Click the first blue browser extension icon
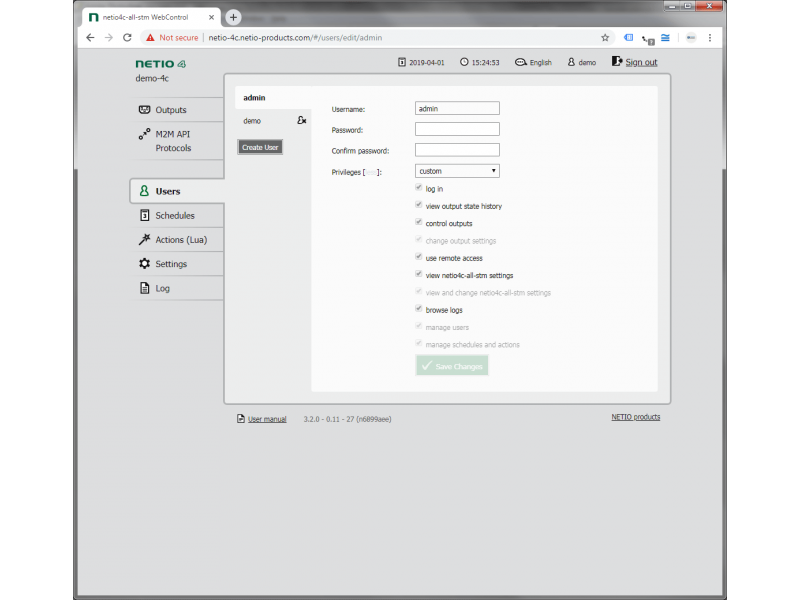 [629, 38]
